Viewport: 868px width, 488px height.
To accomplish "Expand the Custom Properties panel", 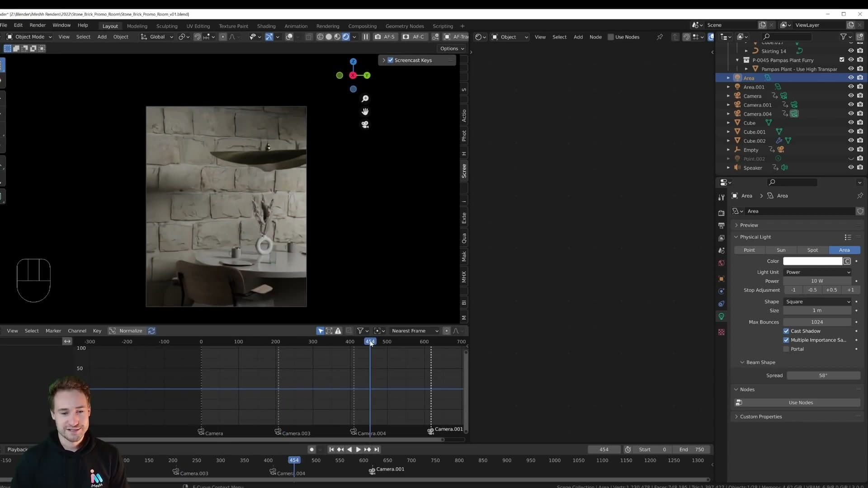I will pyautogui.click(x=761, y=417).
